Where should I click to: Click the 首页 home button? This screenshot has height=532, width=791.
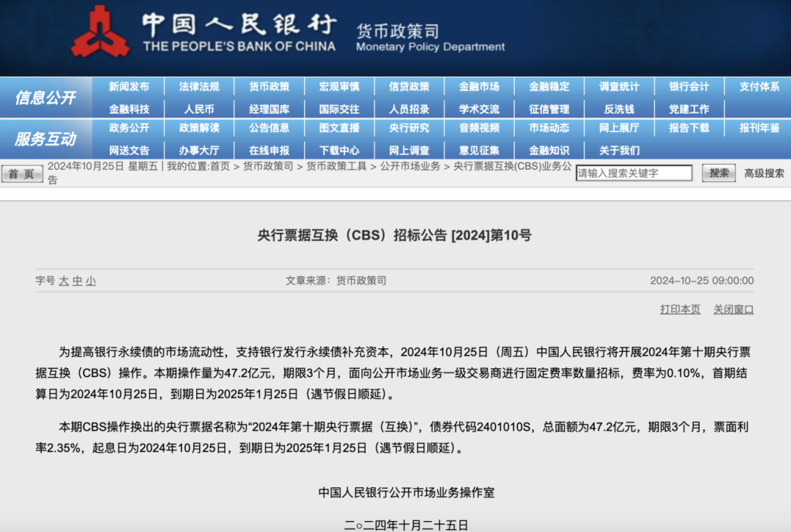[x=22, y=174]
